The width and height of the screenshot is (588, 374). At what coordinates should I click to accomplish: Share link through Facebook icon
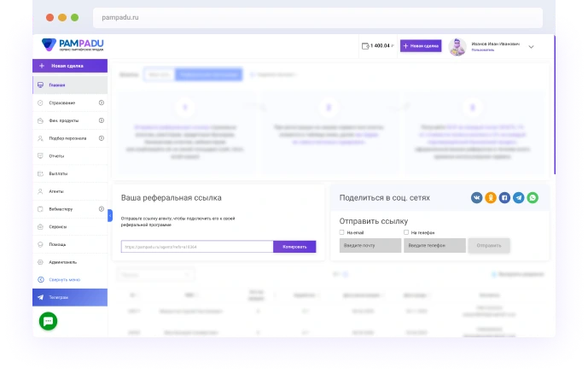pos(505,197)
